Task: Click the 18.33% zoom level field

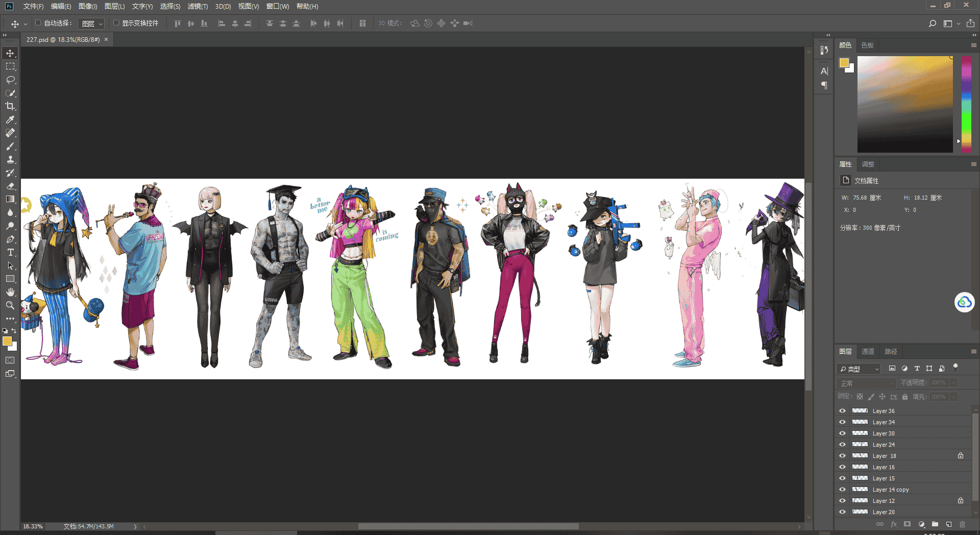Action: click(x=33, y=526)
